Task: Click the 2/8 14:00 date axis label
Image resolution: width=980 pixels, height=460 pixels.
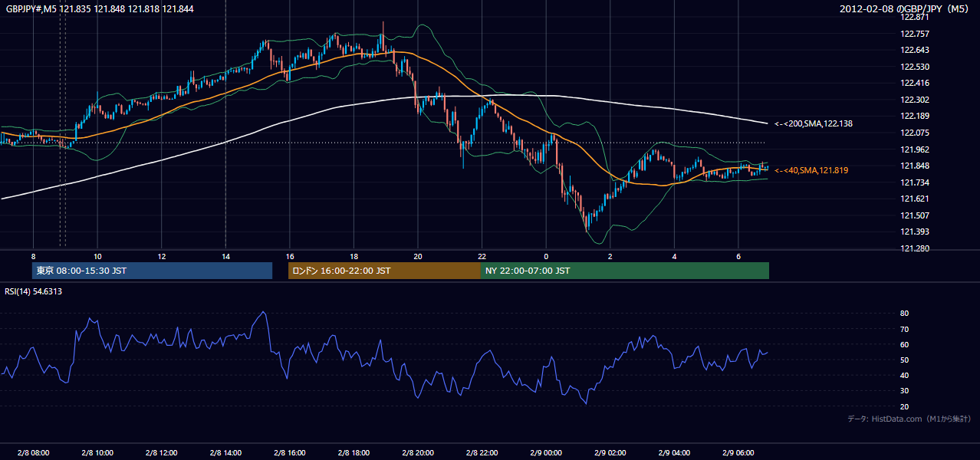Action: pyautogui.click(x=225, y=453)
